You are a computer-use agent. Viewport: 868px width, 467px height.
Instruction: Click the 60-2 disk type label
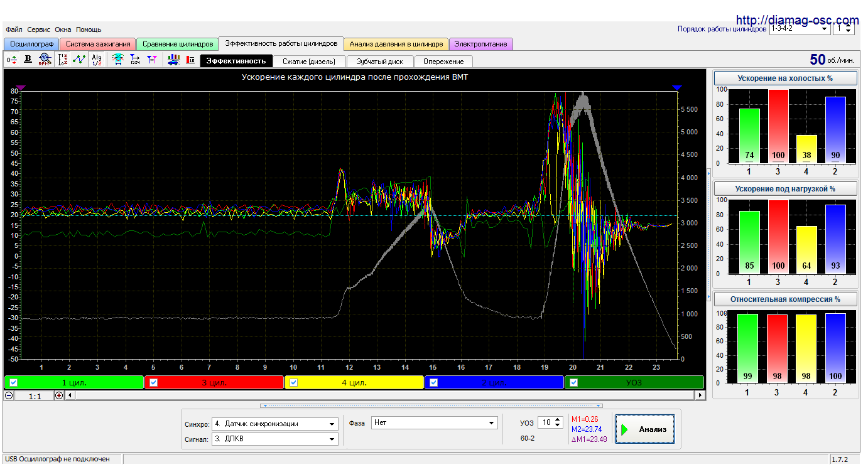528,438
